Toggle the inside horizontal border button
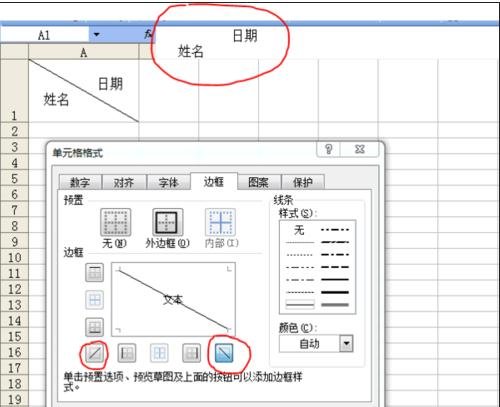This screenshot has width=500, height=407. (95, 300)
